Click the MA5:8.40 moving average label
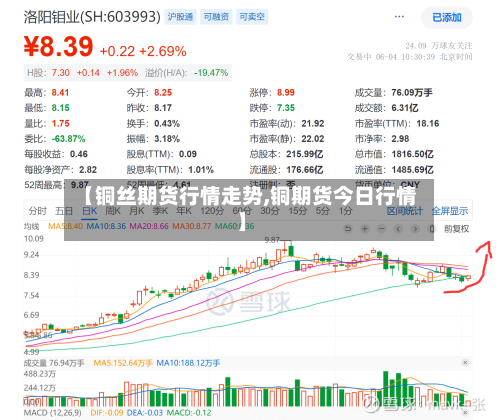 (65, 226)
